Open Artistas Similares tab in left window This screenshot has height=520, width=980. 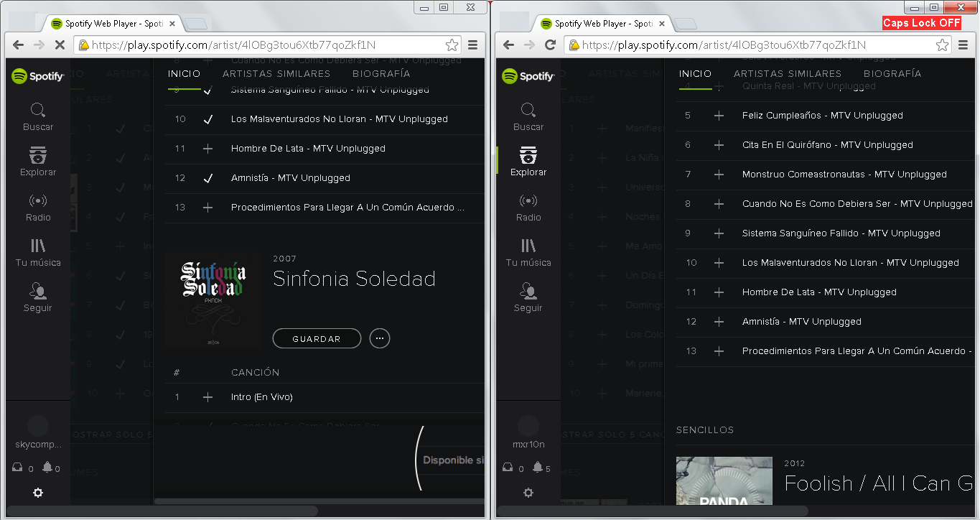(x=276, y=74)
